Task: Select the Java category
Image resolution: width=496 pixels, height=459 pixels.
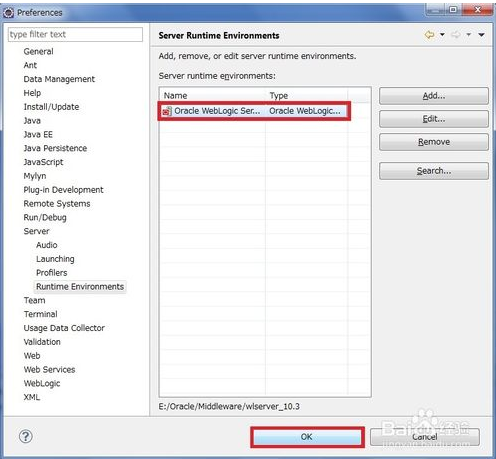Action: tap(32, 121)
